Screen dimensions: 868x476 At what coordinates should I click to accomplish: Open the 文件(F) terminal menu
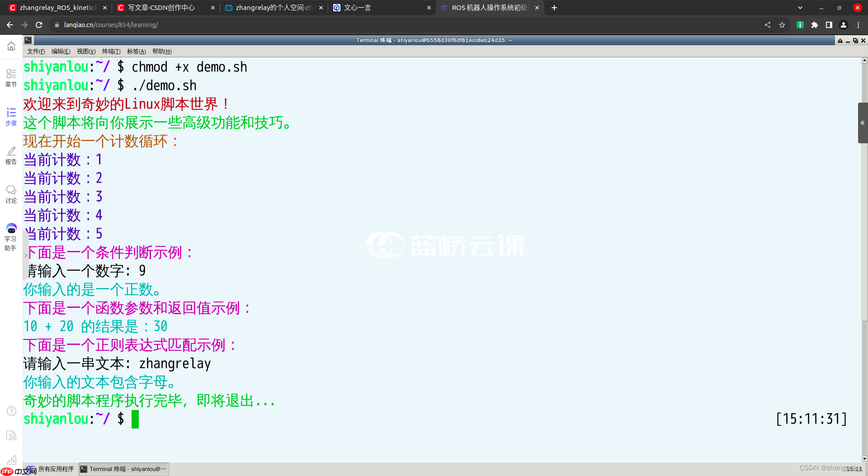36,52
